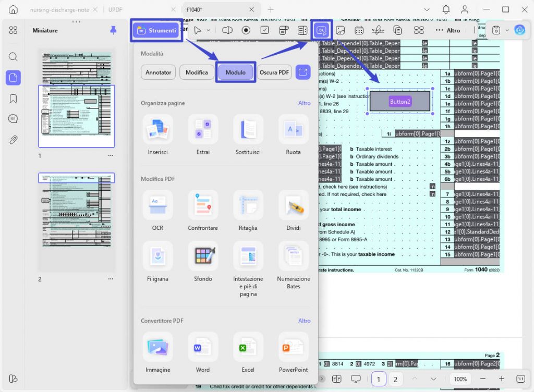Open Estrai pages tool

(x=203, y=135)
